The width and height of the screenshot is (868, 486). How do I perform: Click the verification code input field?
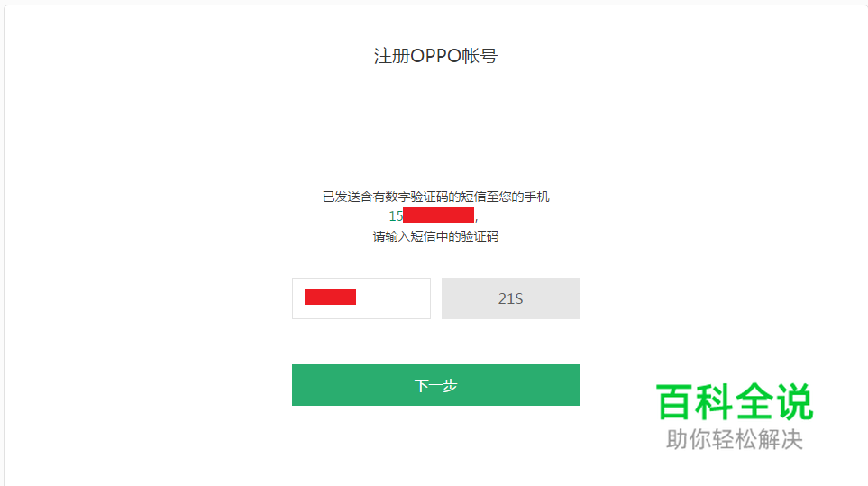(x=361, y=298)
